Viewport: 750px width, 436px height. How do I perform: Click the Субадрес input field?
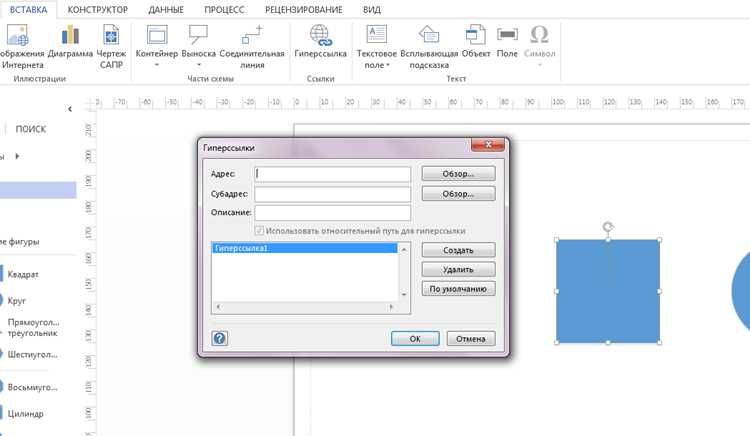(x=332, y=194)
